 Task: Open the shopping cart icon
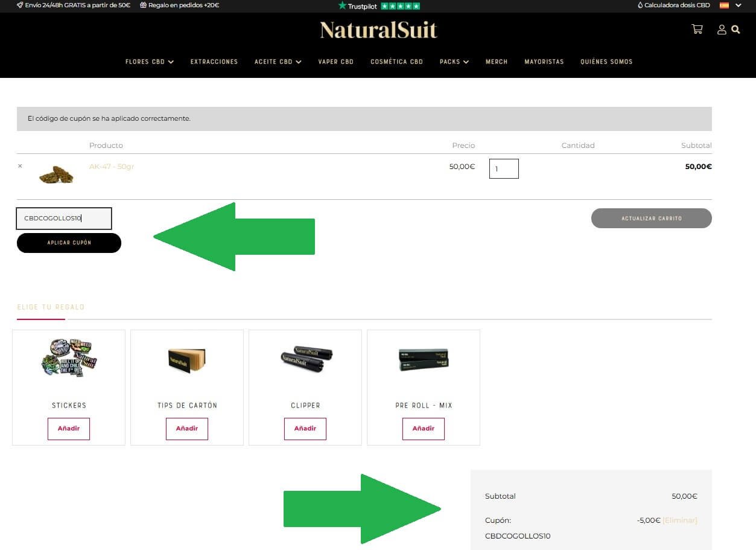pyautogui.click(x=697, y=29)
